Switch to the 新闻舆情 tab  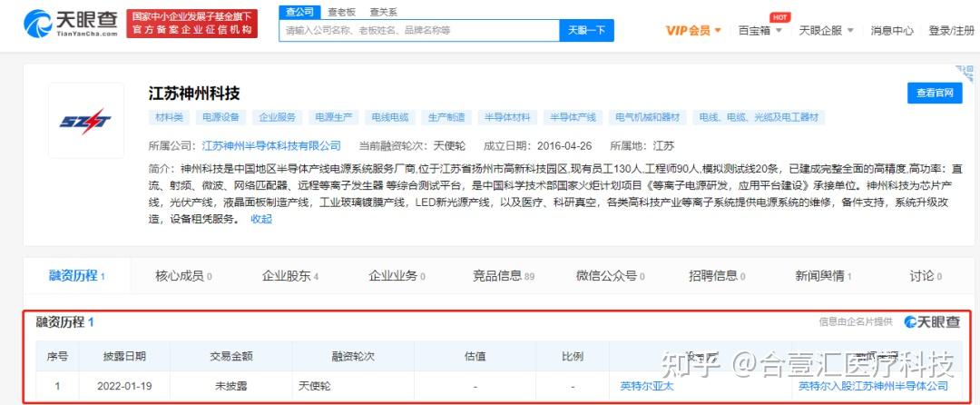(824, 276)
